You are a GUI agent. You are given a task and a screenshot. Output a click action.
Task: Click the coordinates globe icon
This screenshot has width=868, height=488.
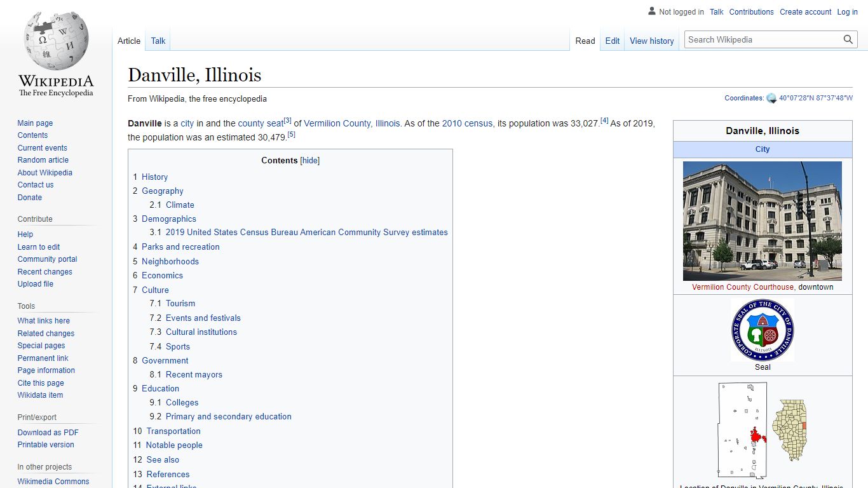coord(771,98)
